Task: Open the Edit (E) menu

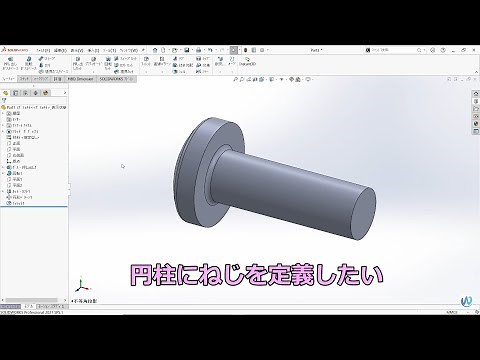Action: point(60,50)
